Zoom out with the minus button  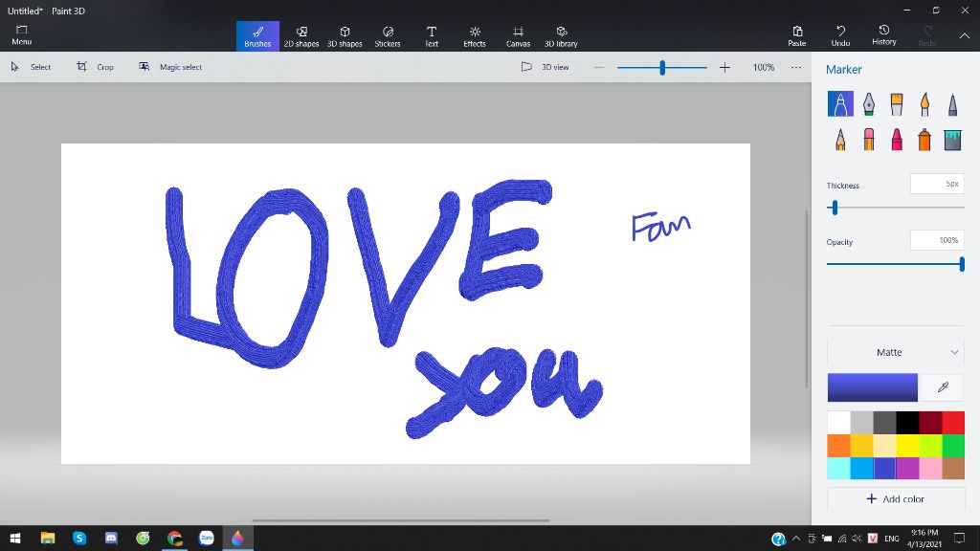(x=599, y=67)
